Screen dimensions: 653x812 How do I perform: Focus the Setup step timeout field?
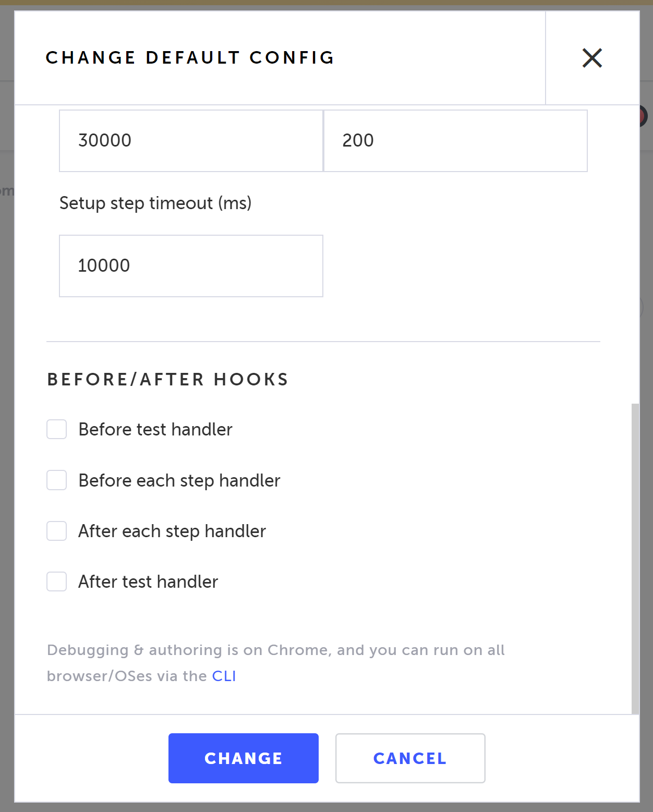(191, 266)
